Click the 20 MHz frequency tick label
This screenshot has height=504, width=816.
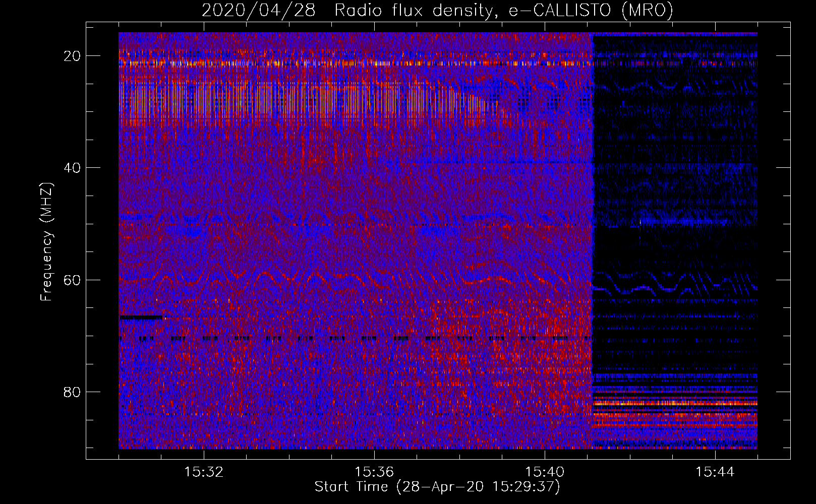[73, 56]
